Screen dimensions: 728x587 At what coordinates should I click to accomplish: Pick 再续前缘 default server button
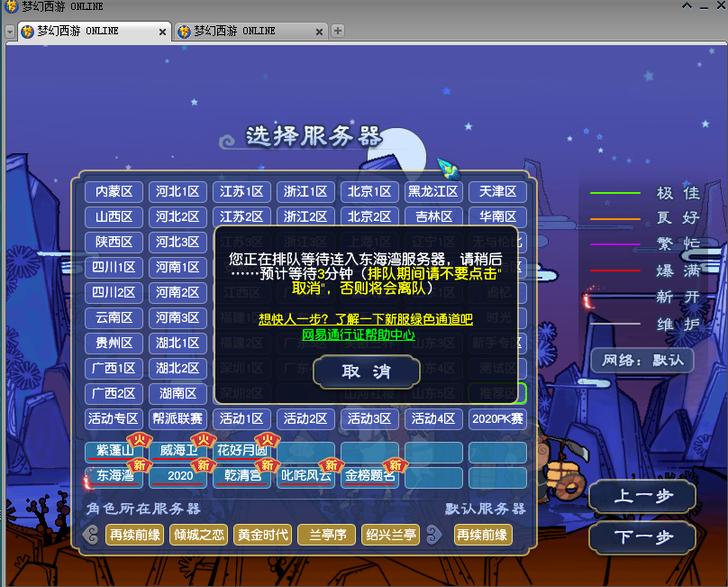483,535
